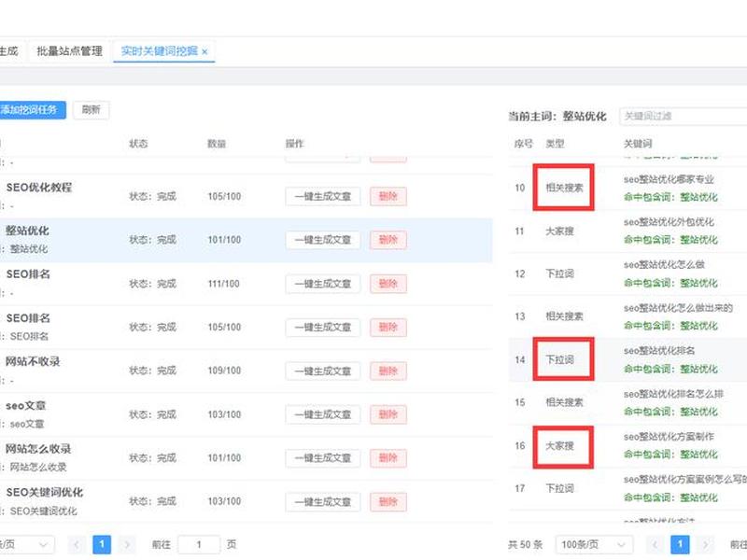This screenshot has width=747, height=560.
Task: Click keyword seo整站优化怎么做出来的
Action: (678, 308)
